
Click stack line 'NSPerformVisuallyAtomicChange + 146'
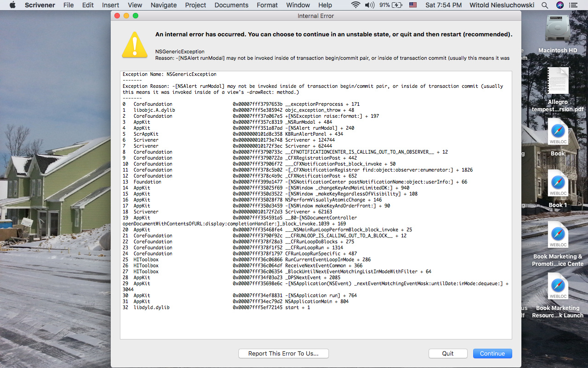pyautogui.click(x=334, y=200)
